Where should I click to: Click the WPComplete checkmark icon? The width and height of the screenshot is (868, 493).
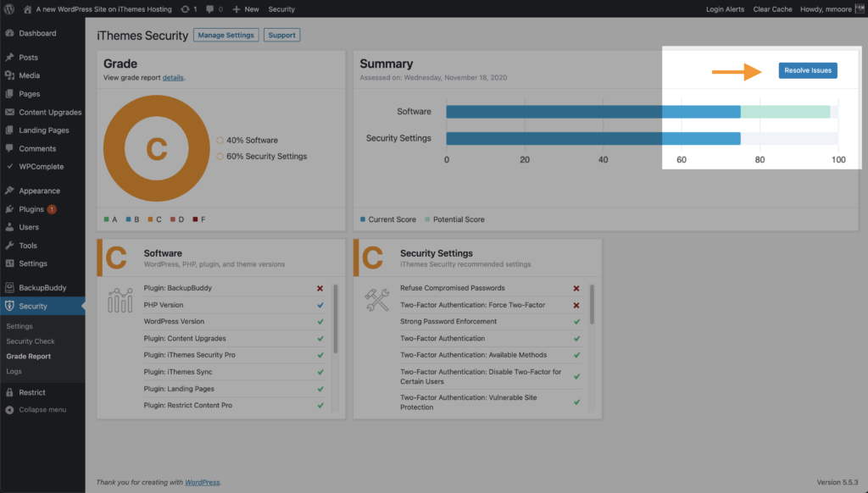[x=9, y=167]
